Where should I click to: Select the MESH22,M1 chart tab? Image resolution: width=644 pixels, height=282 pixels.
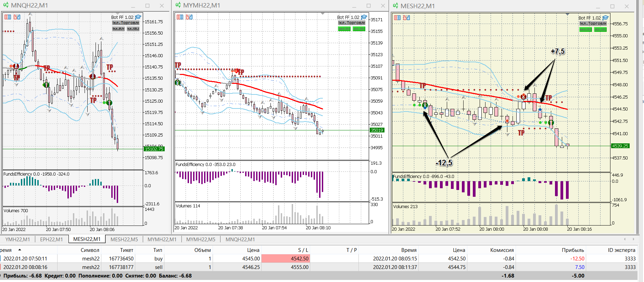click(x=87, y=239)
